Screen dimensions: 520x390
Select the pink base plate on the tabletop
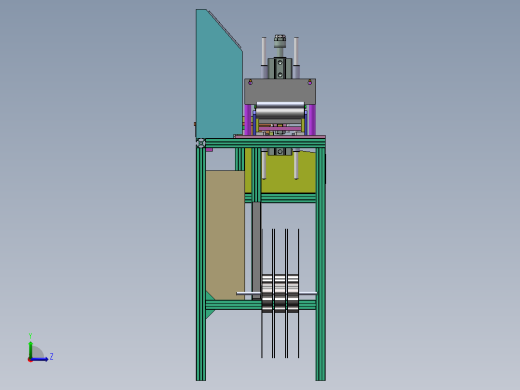[x=279, y=137]
